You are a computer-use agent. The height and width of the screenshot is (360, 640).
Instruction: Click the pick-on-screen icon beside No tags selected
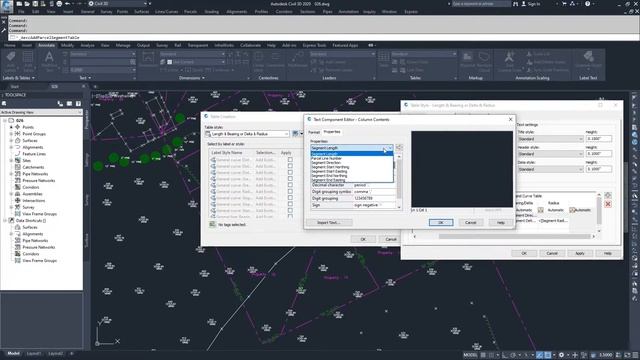[x=212, y=224]
